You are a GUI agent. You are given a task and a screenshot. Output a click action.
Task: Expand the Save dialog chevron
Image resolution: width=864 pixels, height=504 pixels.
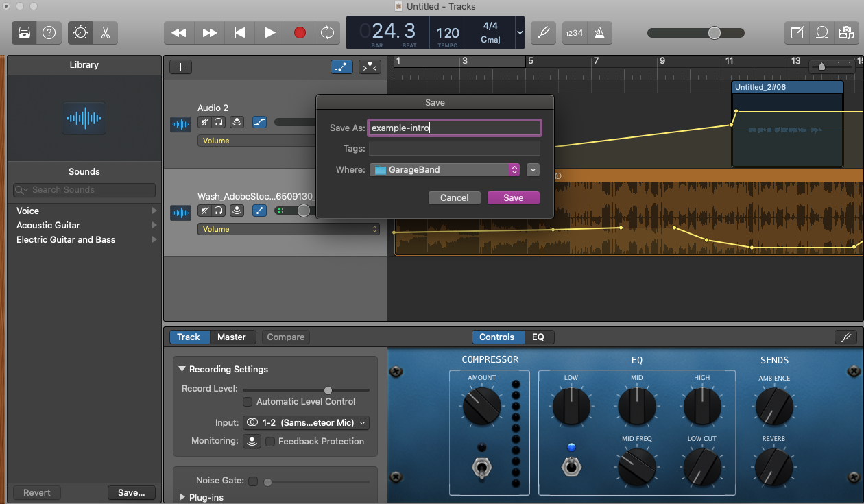point(533,169)
